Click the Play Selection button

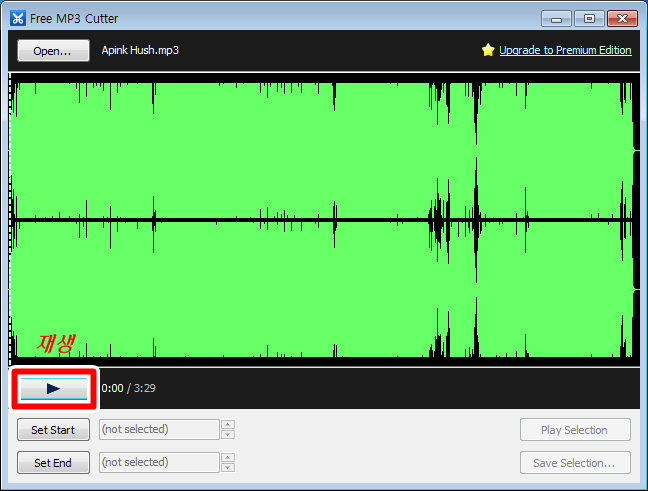[575, 430]
